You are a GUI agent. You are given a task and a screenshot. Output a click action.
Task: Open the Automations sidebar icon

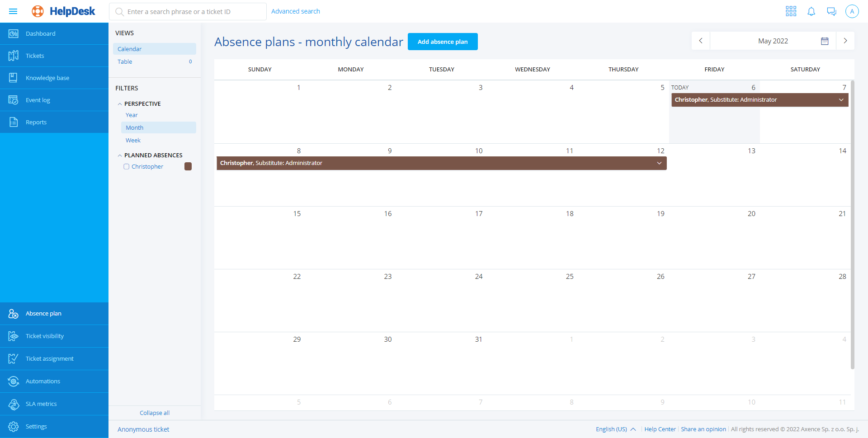pos(14,381)
